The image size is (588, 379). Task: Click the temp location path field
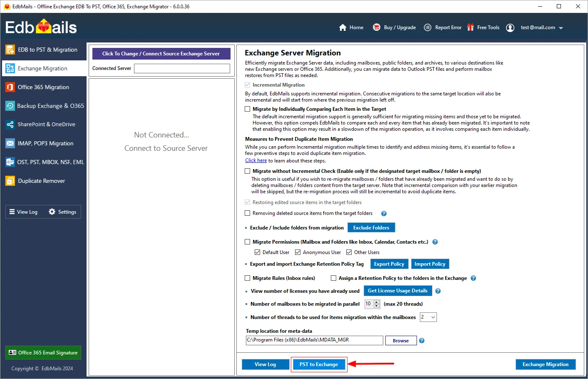click(x=314, y=340)
